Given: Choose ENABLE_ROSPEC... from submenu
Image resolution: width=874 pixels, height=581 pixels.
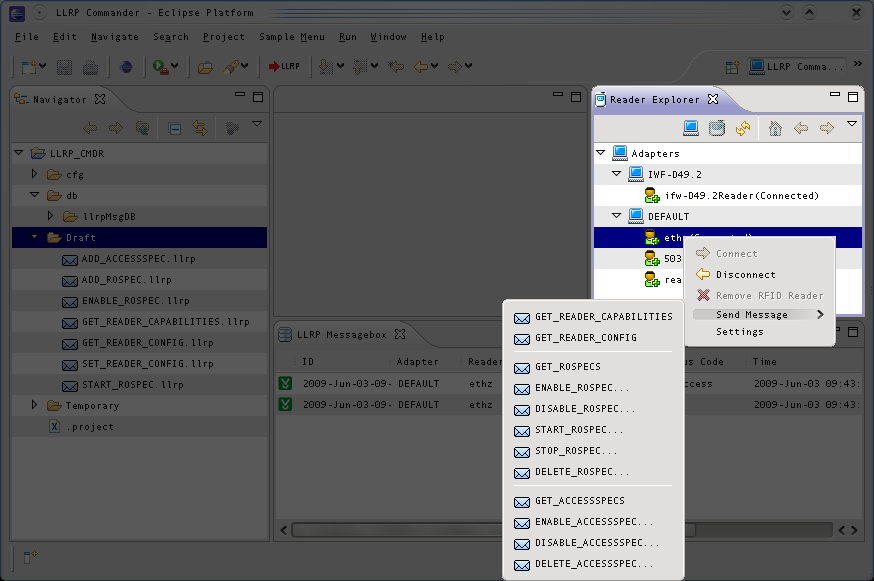Looking at the screenshot, I should click(x=593, y=388).
